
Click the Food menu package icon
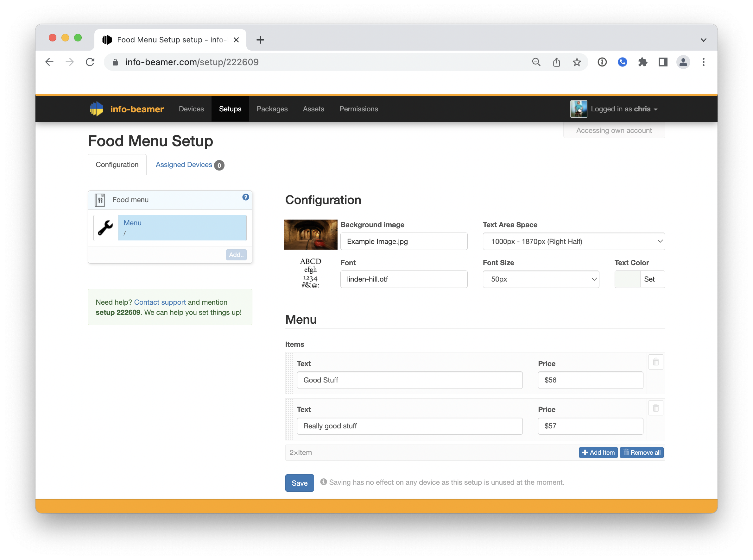pyautogui.click(x=100, y=200)
